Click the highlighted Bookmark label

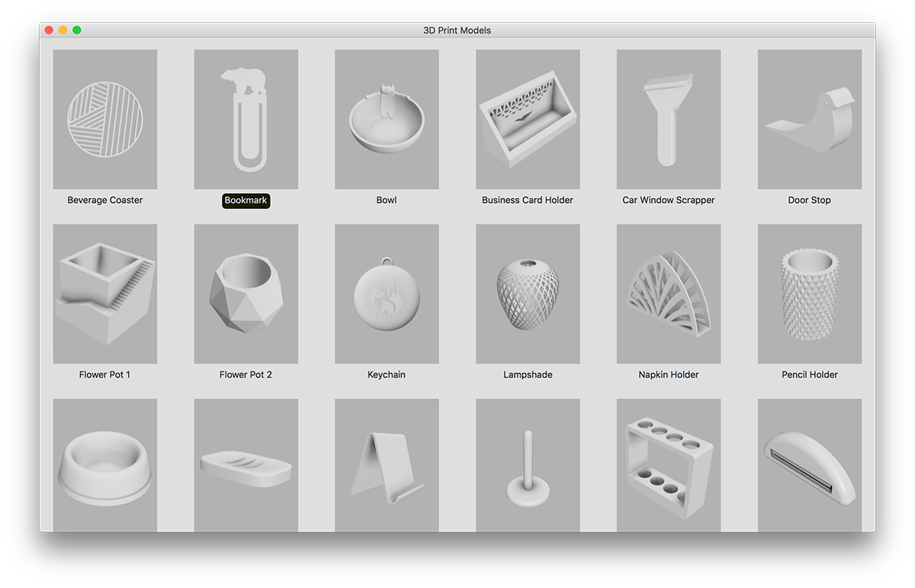coord(246,201)
